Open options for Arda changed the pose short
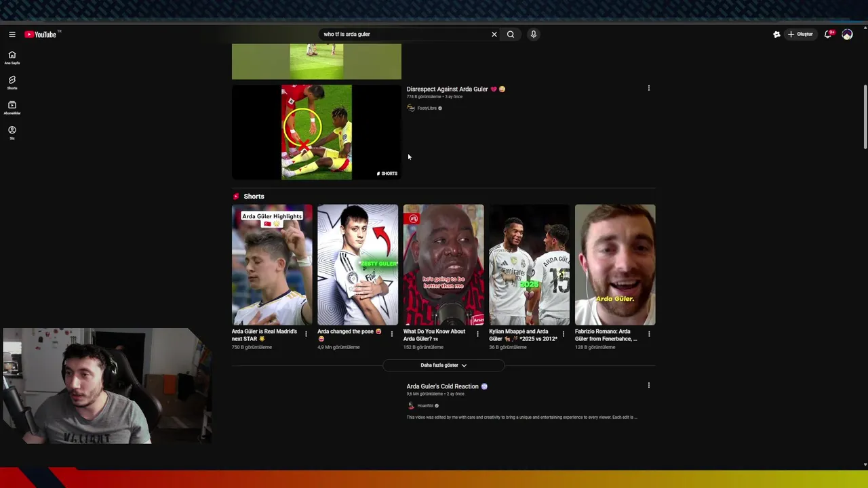 pyautogui.click(x=391, y=334)
